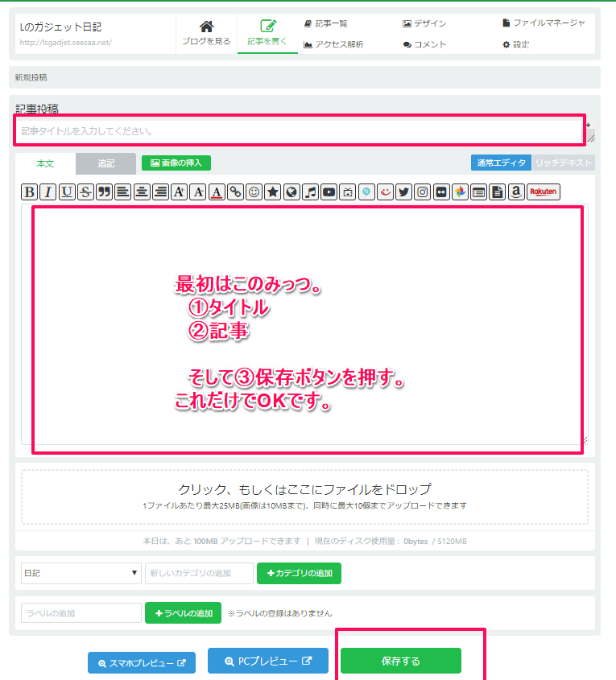The image size is (616, 680).
Task: Insert a hyperlink with the link icon
Action: pyautogui.click(x=235, y=192)
